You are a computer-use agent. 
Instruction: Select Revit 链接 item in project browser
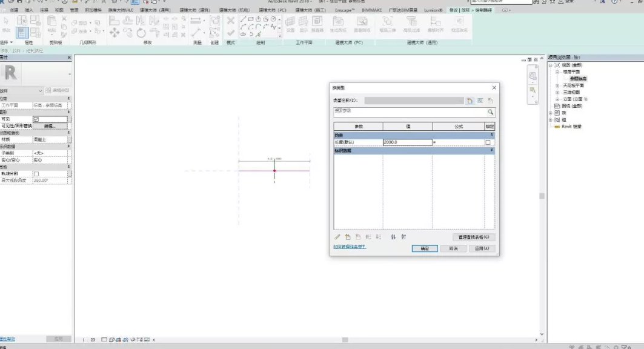571,127
